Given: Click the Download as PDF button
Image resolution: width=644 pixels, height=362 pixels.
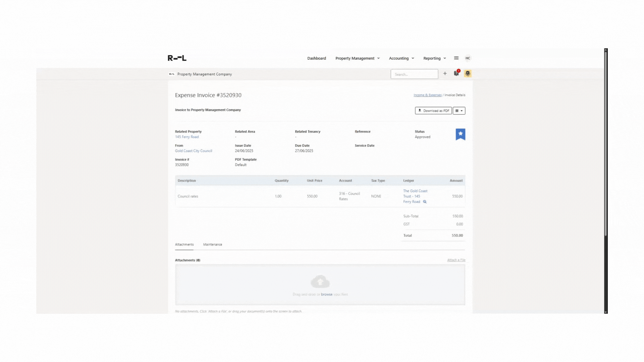Looking at the screenshot, I should coord(433,111).
